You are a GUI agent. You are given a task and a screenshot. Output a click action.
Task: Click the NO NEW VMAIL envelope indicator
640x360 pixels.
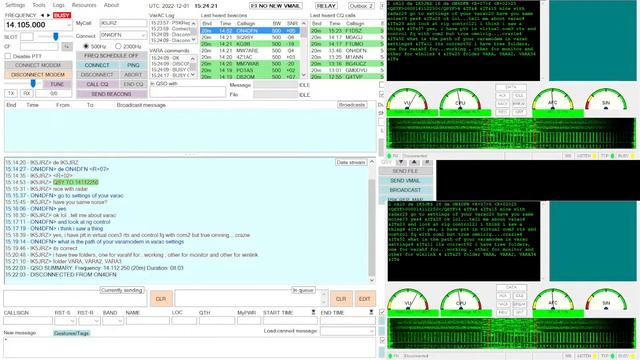(276, 6)
